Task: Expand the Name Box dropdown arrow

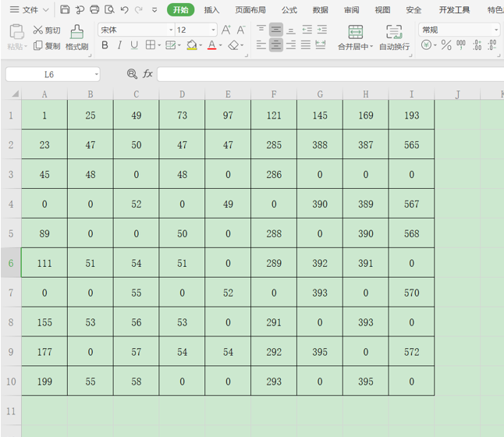Action: pyautogui.click(x=96, y=75)
